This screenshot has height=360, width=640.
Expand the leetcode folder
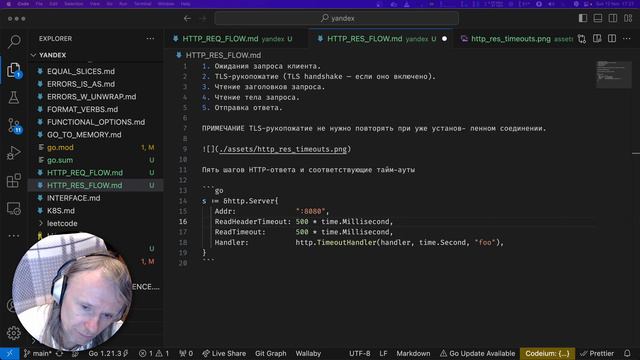pyautogui.click(x=62, y=223)
